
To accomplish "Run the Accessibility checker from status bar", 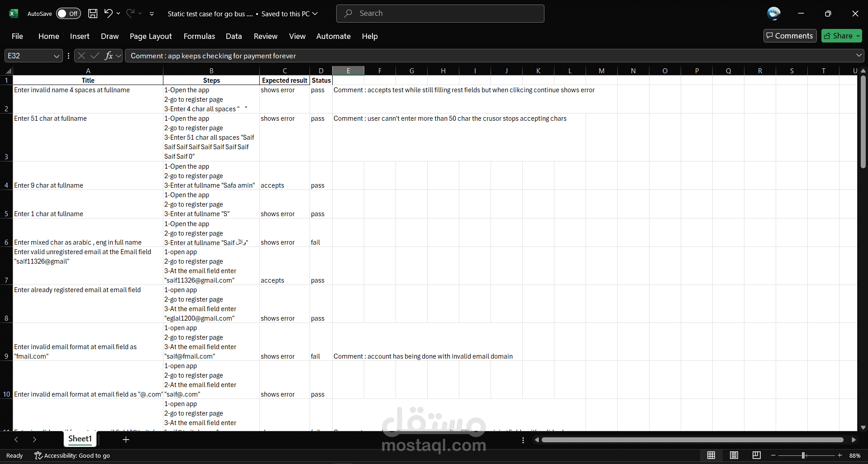I will coord(72,456).
